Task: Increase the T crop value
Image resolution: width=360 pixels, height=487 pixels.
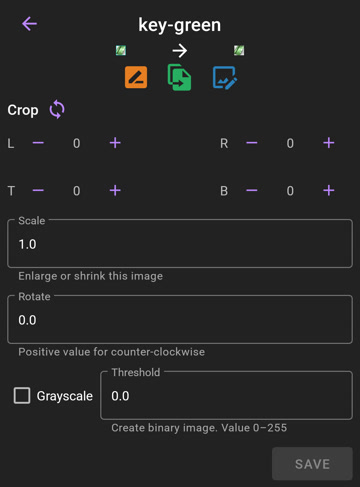Action: click(x=115, y=191)
